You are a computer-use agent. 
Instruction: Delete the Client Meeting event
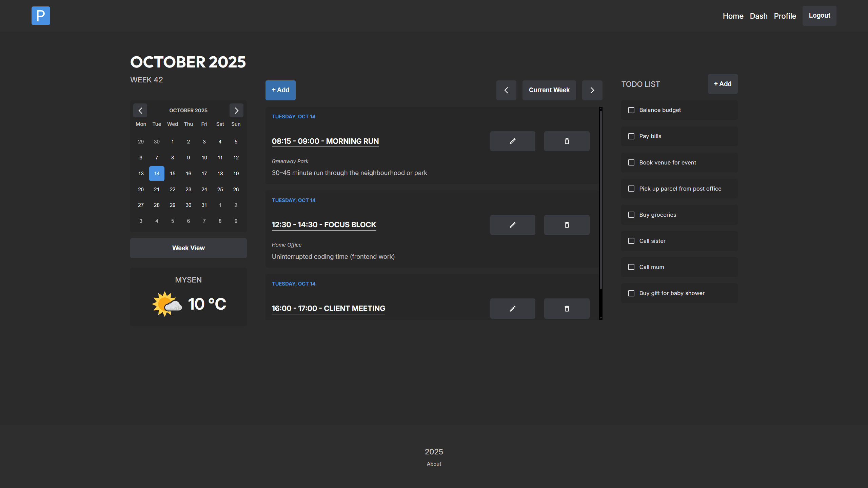[567, 308]
